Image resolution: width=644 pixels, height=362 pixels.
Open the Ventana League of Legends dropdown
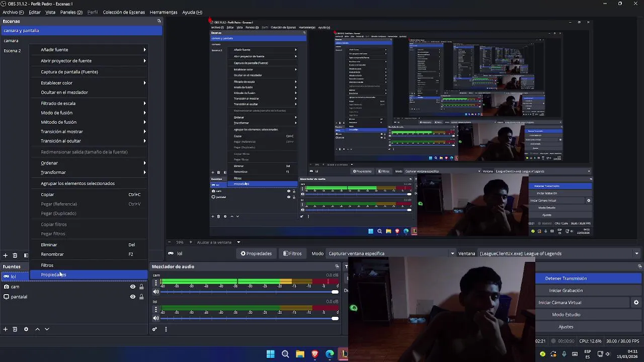pos(559,253)
